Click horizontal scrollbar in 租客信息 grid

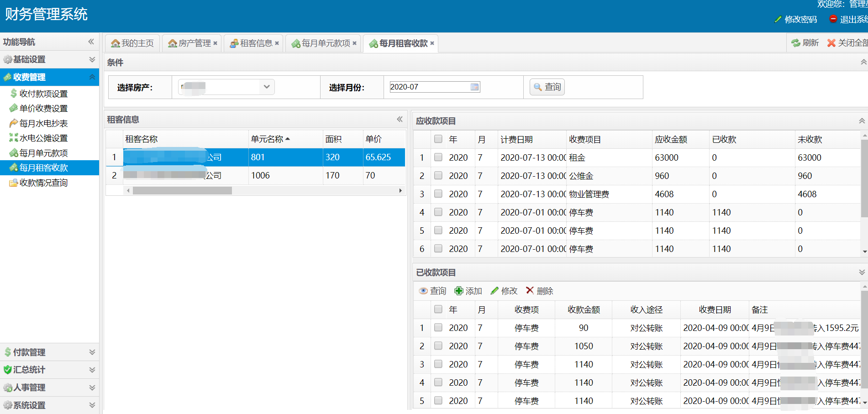(x=183, y=190)
